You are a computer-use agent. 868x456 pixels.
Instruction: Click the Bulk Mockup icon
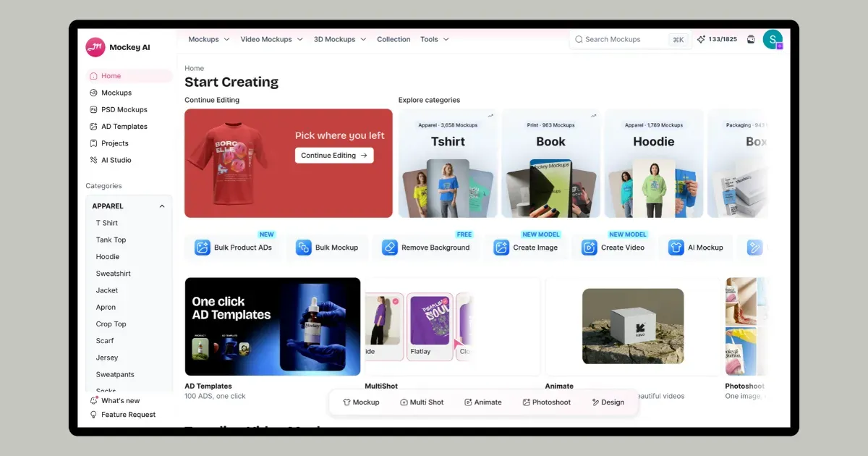304,248
